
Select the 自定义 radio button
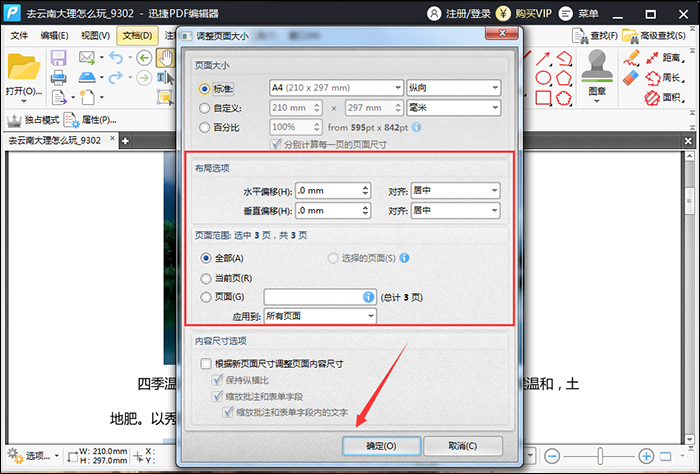(x=204, y=108)
